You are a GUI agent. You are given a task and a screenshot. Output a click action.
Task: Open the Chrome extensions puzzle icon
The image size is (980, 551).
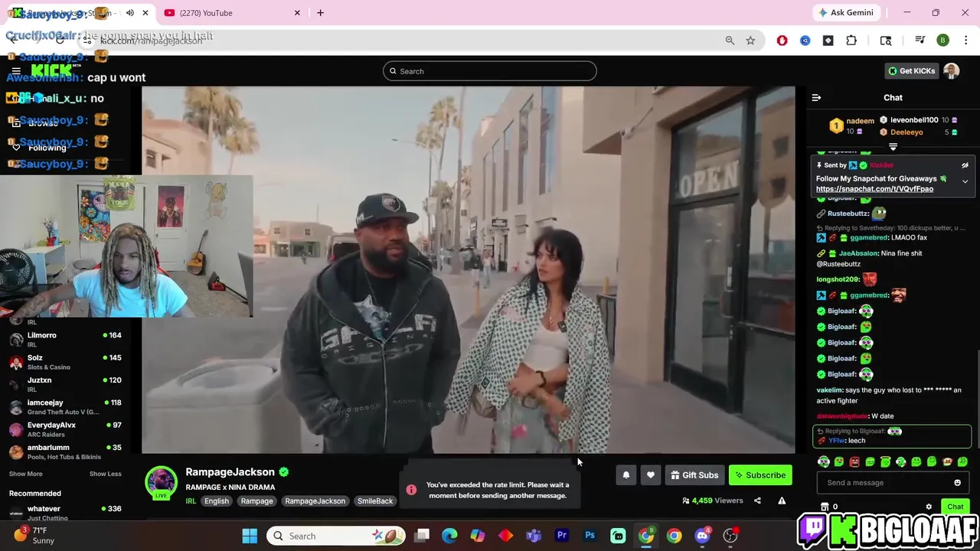point(851,41)
